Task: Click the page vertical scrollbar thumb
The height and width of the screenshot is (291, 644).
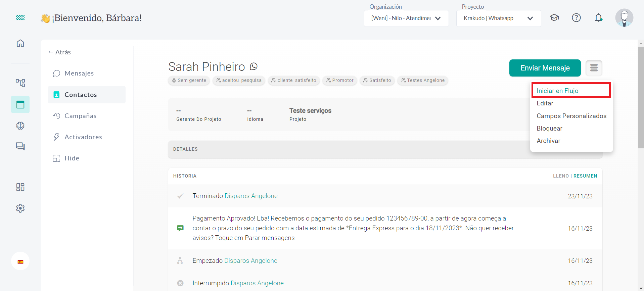Action: [641, 97]
